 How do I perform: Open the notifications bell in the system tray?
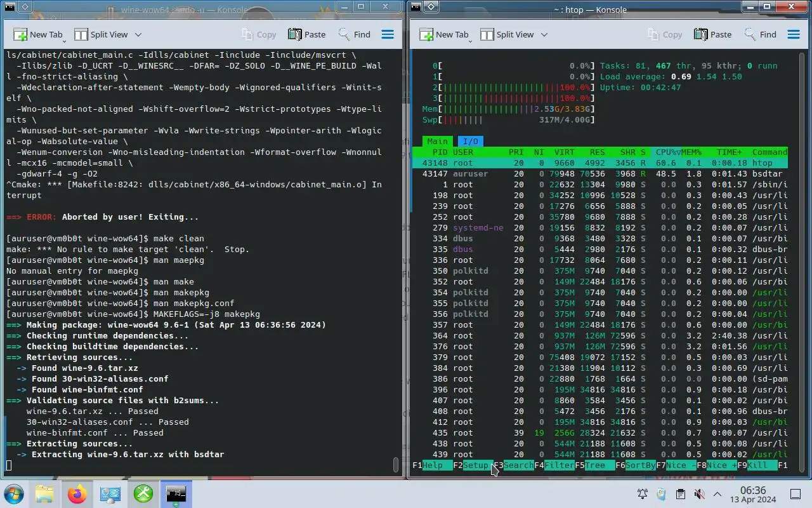pyautogui.click(x=642, y=494)
